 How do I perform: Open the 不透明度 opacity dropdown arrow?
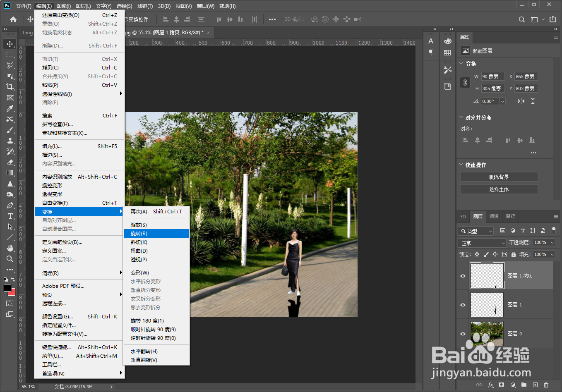[552, 242]
